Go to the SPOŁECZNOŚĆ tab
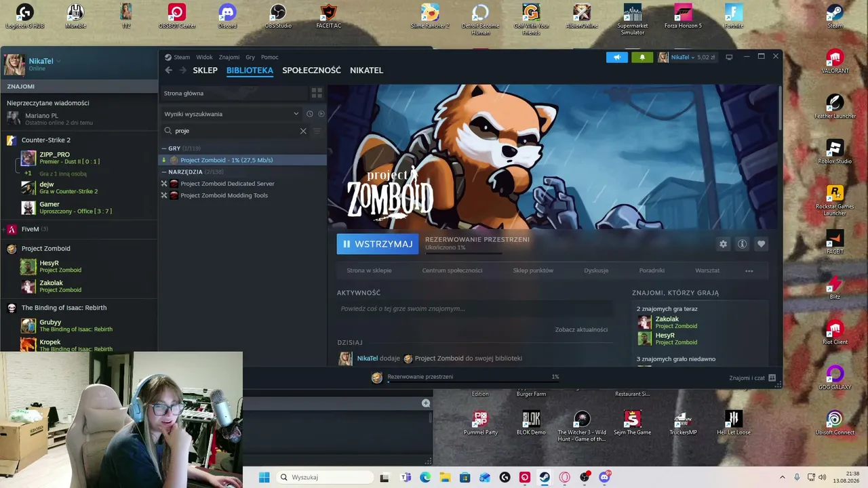This screenshot has height=488, width=868. coord(311,70)
